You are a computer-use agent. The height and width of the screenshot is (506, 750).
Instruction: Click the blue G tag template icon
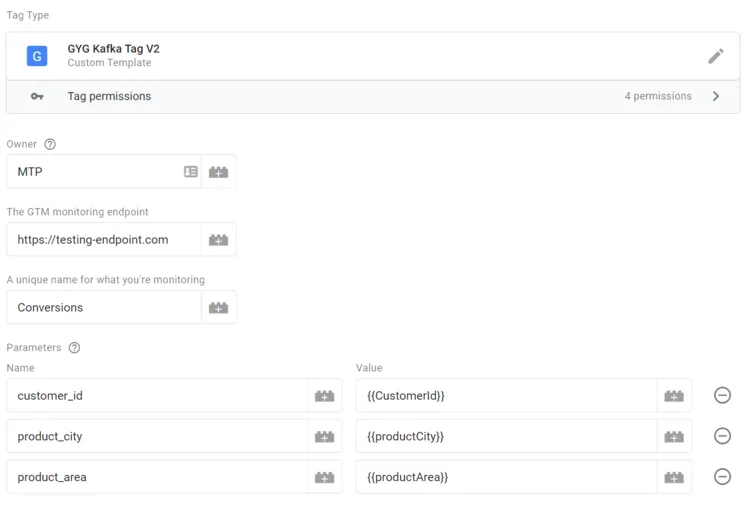click(x=37, y=56)
